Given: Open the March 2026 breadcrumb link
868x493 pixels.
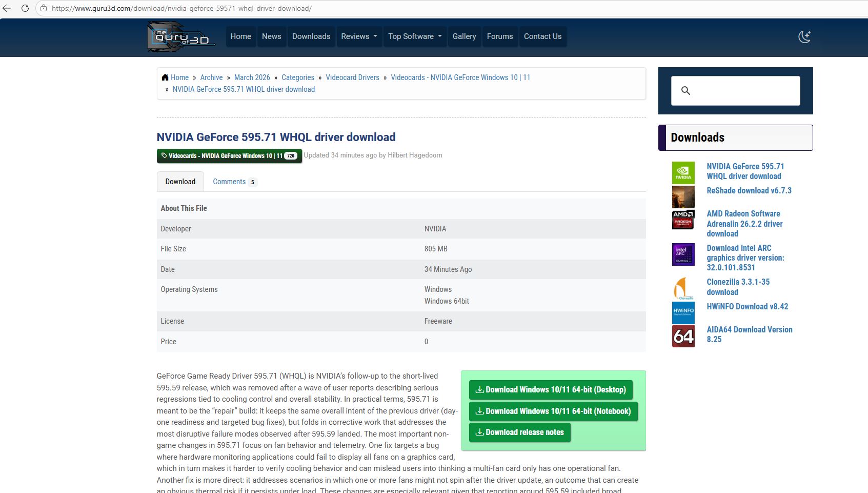Looking at the screenshot, I should tap(252, 77).
